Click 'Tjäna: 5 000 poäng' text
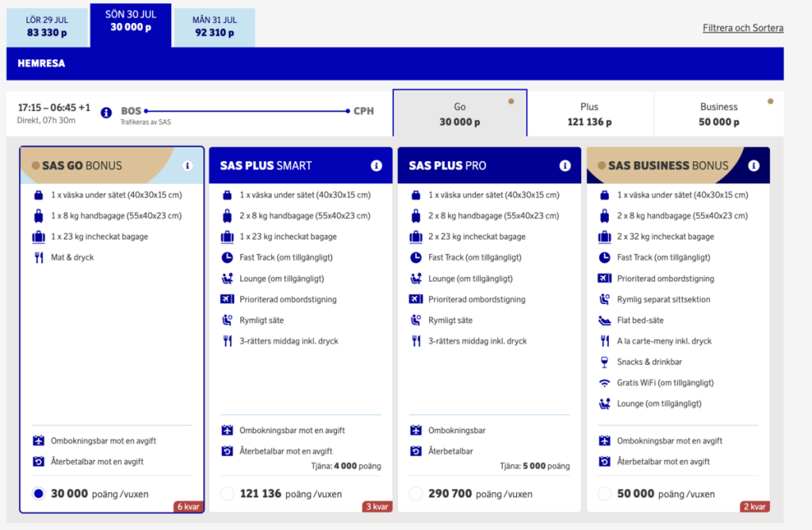812x530 pixels. [x=535, y=467]
